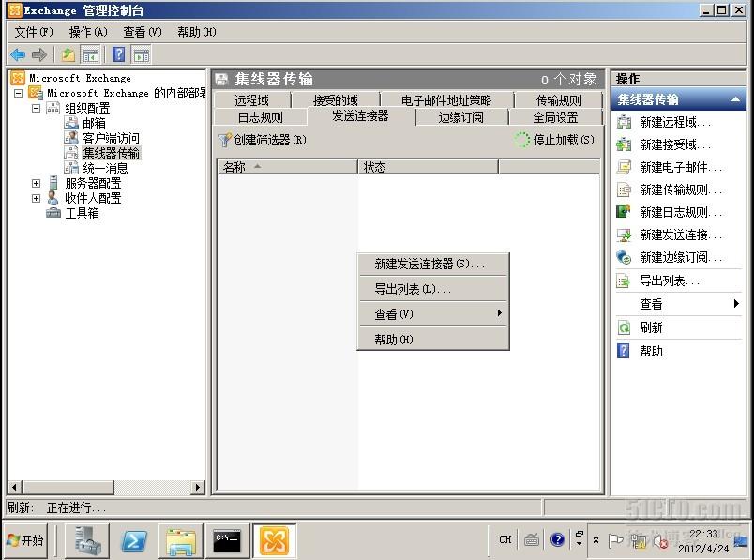Open the 文件(F) menu

tap(34, 32)
